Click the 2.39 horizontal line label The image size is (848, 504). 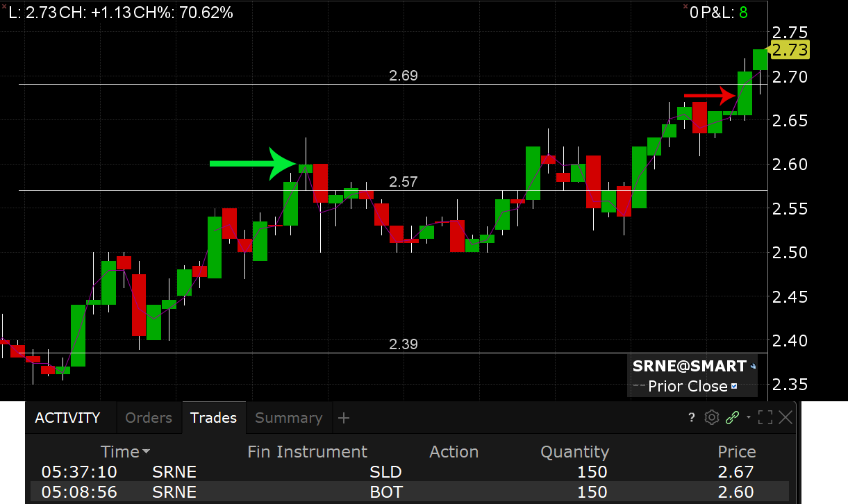pyautogui.click(x=404, y=344)
